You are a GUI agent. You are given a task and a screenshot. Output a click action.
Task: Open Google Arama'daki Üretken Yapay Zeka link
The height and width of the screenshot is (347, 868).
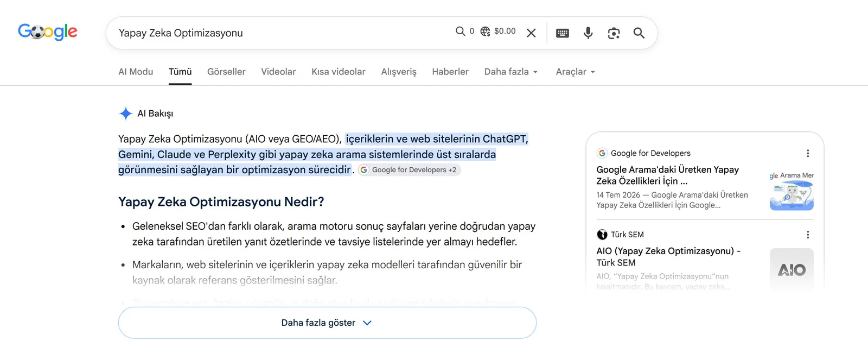pos(667,175)
